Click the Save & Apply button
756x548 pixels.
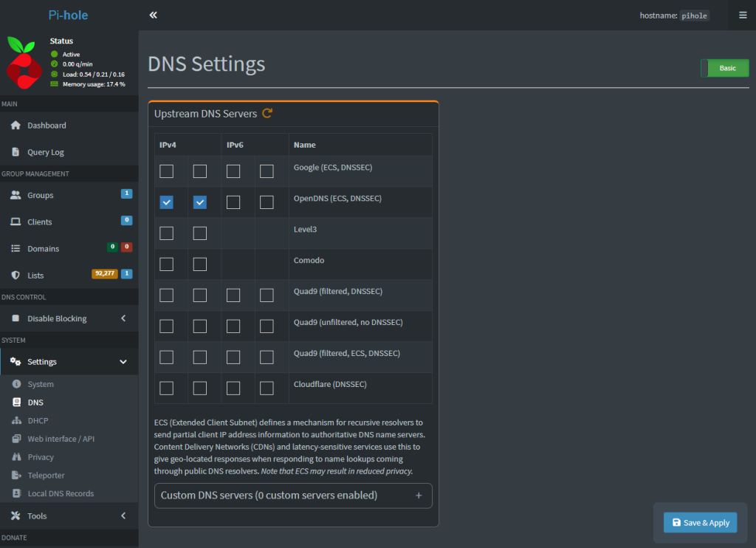tap(700, 522)
